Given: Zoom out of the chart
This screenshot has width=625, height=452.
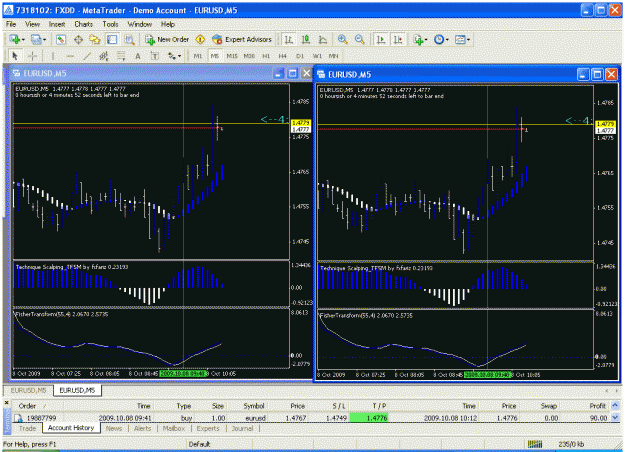Looking at the screenshot, I should (360, 39).
